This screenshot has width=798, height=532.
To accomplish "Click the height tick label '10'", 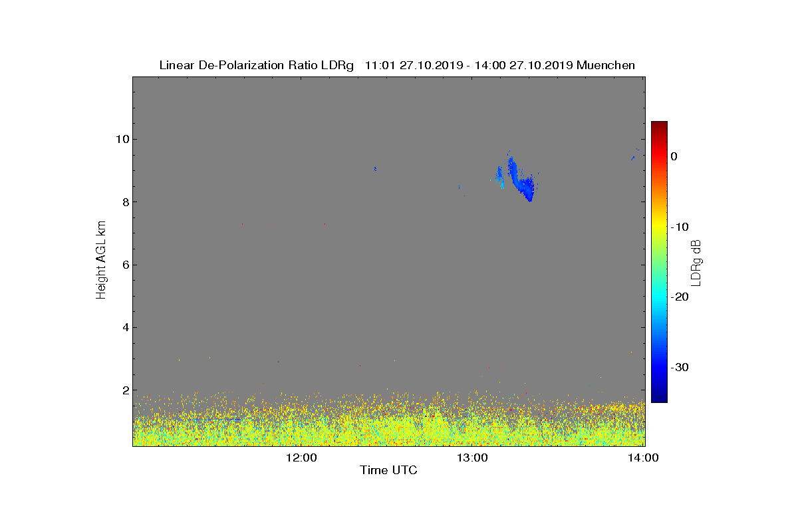I will click(x=121, y=139).
